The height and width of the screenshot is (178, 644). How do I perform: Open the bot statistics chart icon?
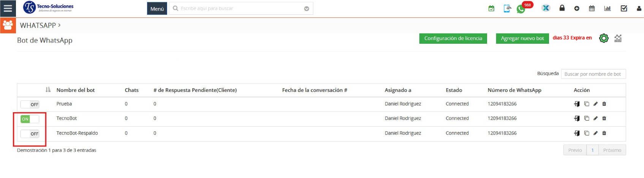pos(618,38)
